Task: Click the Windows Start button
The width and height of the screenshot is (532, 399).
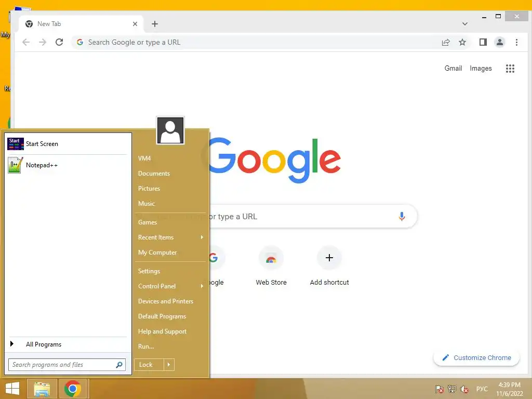Action: coord(12,389)
